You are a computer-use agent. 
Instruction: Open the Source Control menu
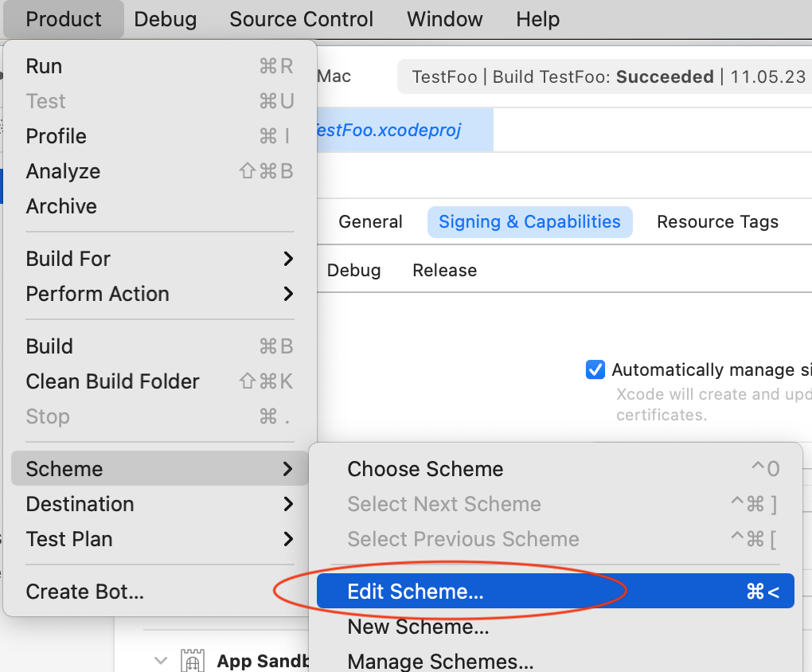301,19
